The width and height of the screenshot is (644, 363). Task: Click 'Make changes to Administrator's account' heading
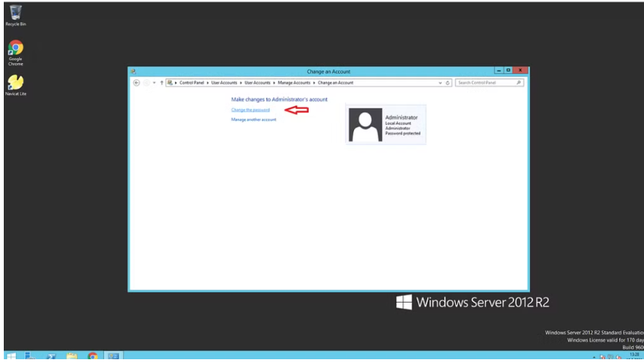[279, 100]
